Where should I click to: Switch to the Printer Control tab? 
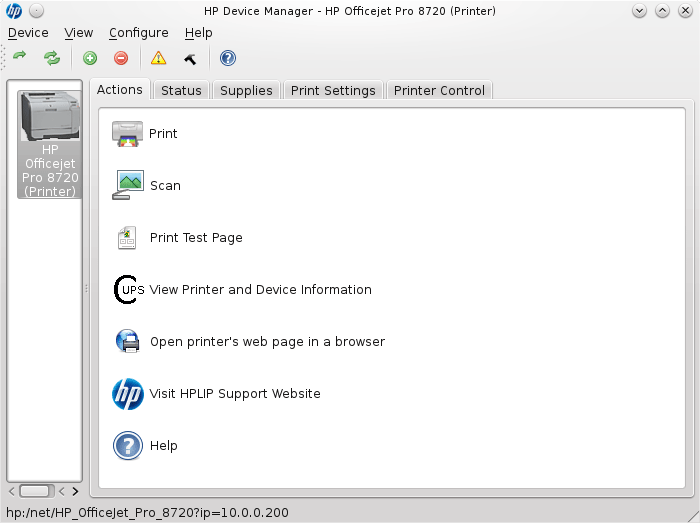point(439,91)
